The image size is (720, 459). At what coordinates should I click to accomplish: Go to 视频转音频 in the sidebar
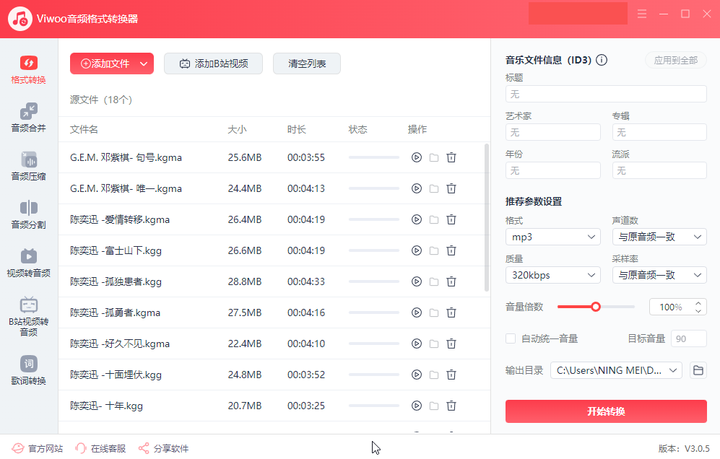tap(28, 263)
